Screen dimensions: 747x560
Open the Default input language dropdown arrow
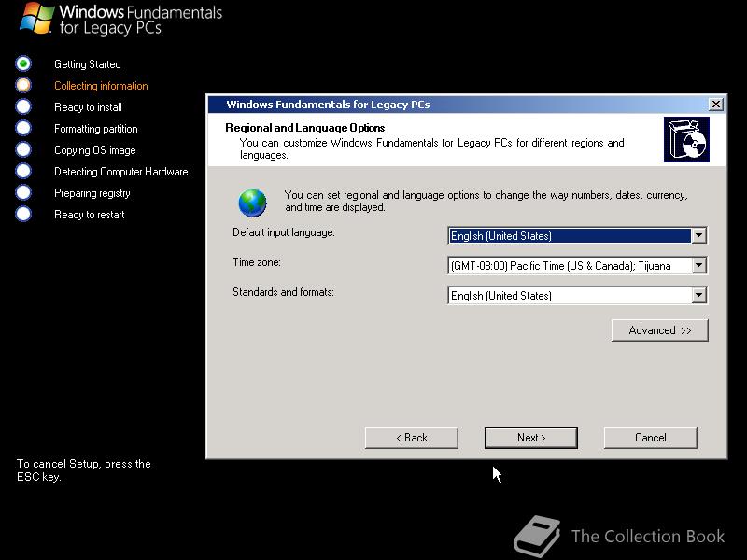click(698, 235)
